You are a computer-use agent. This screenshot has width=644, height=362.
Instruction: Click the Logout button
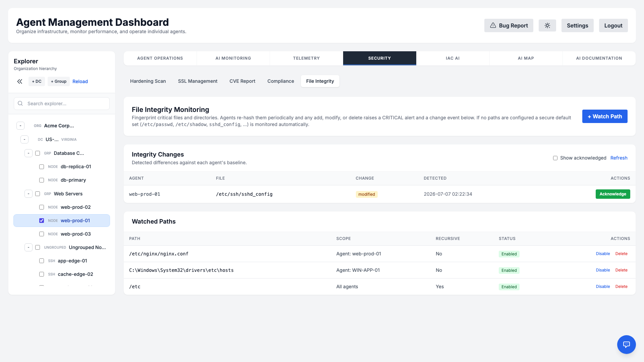[x=613, y=25]
